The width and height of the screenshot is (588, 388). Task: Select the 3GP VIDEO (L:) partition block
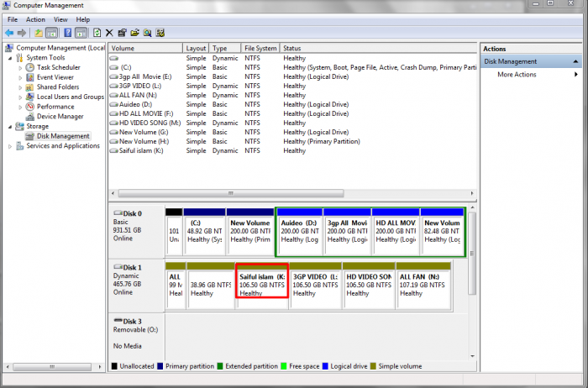click(x=315, y=286)
